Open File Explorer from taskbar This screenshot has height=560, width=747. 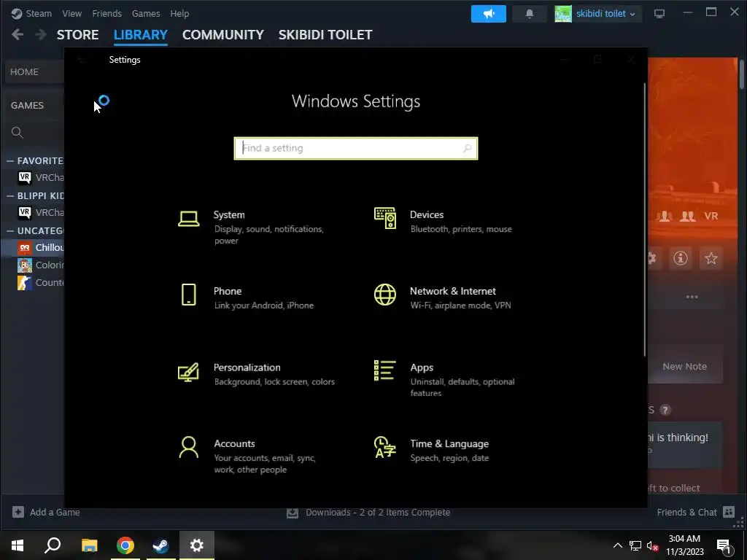89,545
